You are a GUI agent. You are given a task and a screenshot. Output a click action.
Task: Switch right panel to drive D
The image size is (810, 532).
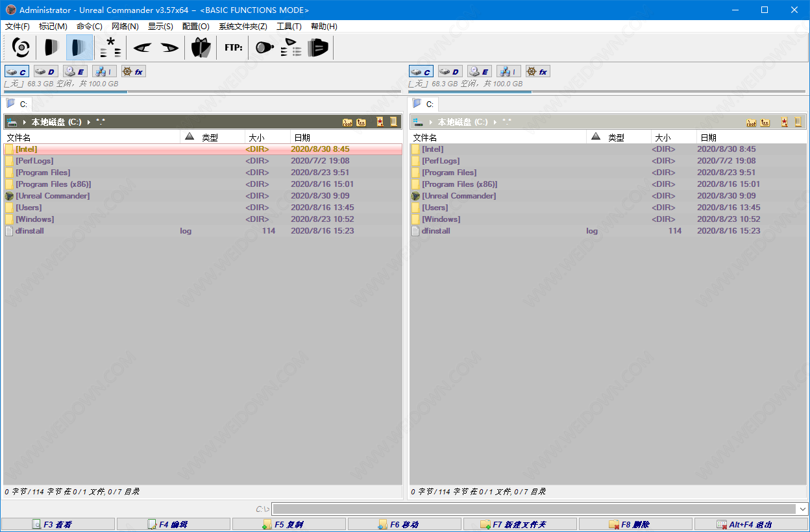(450, 71)
